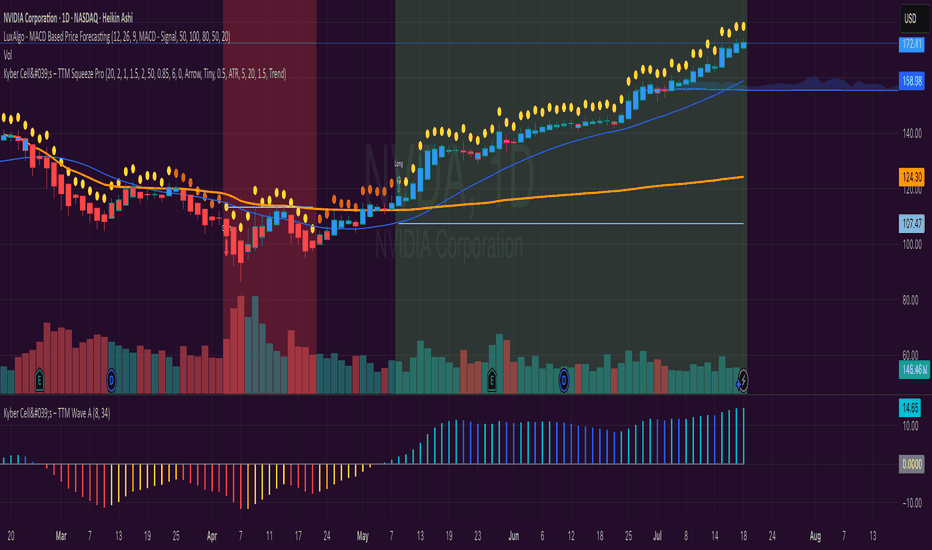Viewport: 932px width, 550px height.
Task: Open the USD currency selector
Action: [x=914, y=18]
